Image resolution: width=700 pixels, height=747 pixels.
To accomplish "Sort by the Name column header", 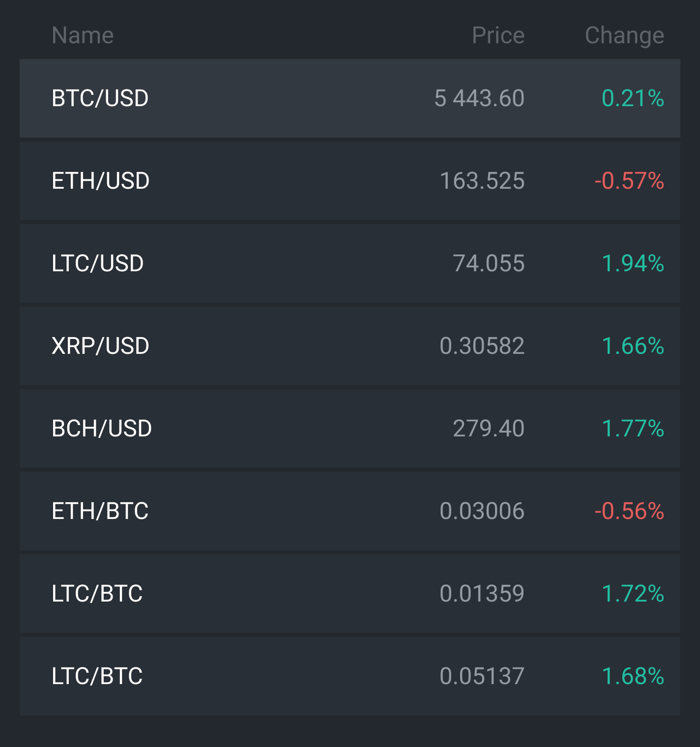I will (x=83, y=35).
